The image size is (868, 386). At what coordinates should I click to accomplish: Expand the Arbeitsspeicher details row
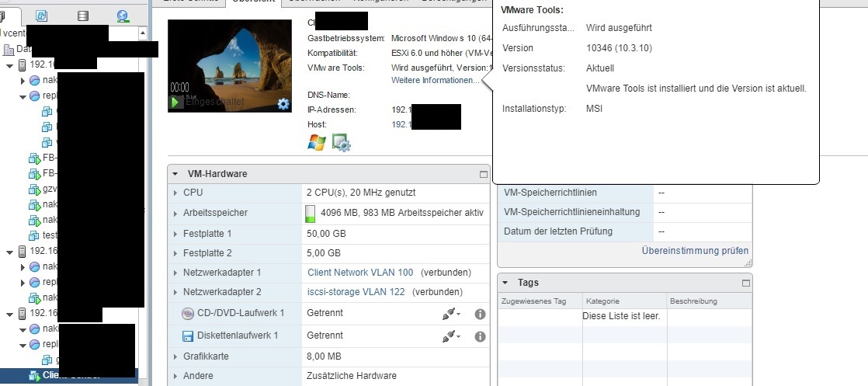(174, 213)
